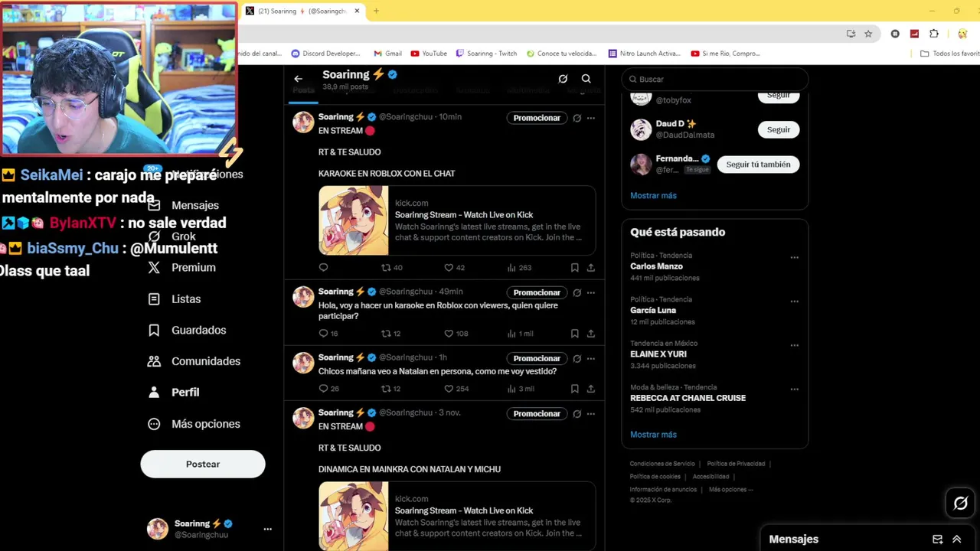Screen dimensions: 980x551
Task: Open the ELAINE X YURI trend
Action: (658, 354)
